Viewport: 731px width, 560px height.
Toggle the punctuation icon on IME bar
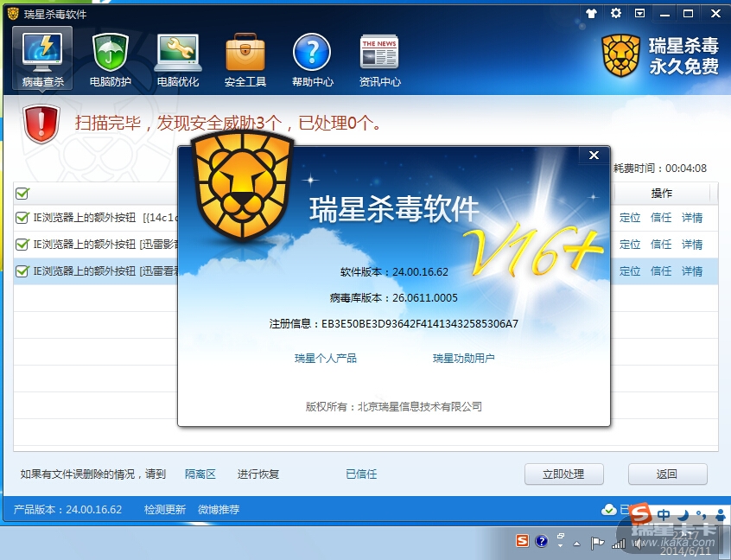[x=701, y=515]
